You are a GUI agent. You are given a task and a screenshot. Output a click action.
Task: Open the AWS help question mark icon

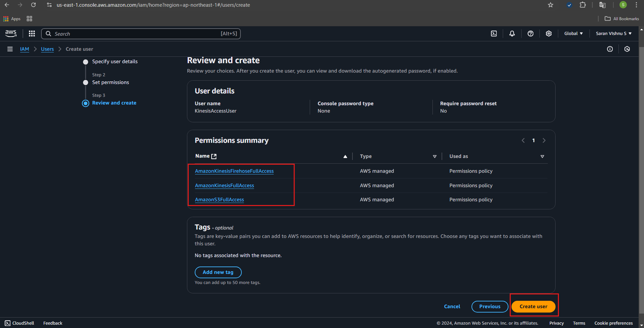click(x=530, y=34)
